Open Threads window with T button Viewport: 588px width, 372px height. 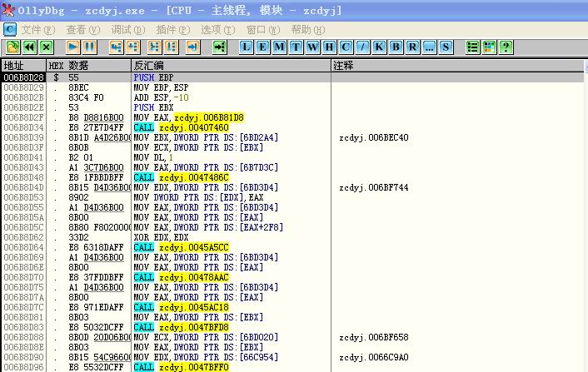(x=296, y=47)
